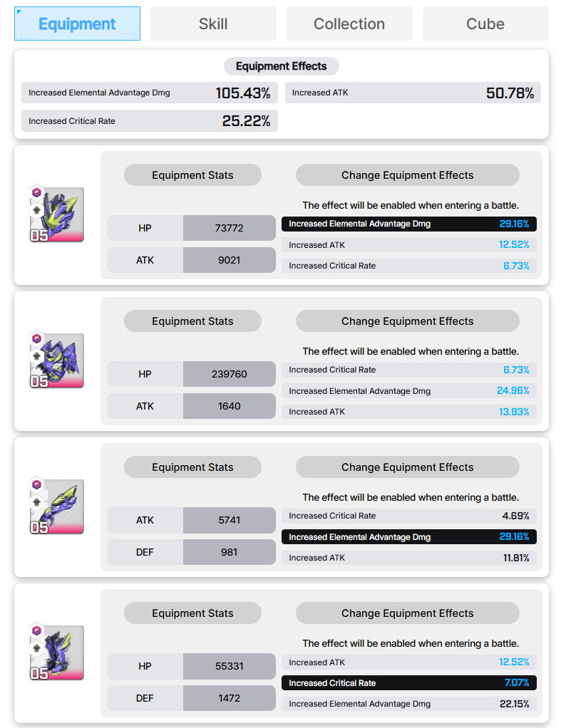Select the Equipment tab
The width and height of the screenshot is (561, 728).
tap(77, 24)
